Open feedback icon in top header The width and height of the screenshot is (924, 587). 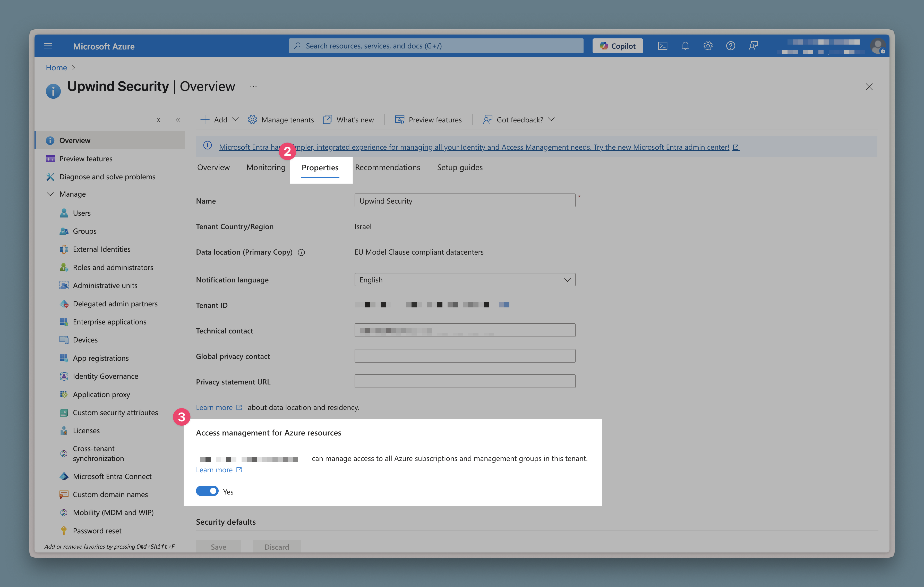[x=753, y=46]
